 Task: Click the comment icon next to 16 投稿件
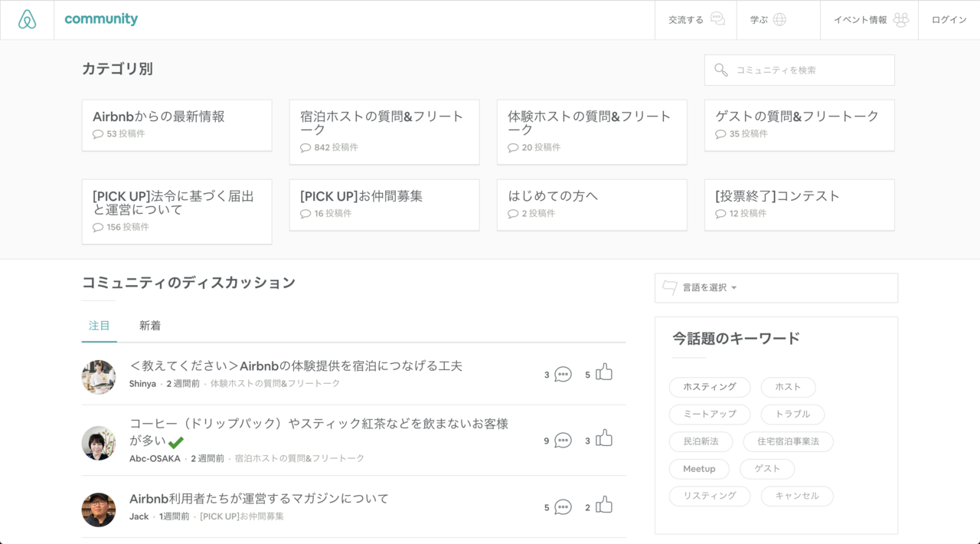pos(305,214)
